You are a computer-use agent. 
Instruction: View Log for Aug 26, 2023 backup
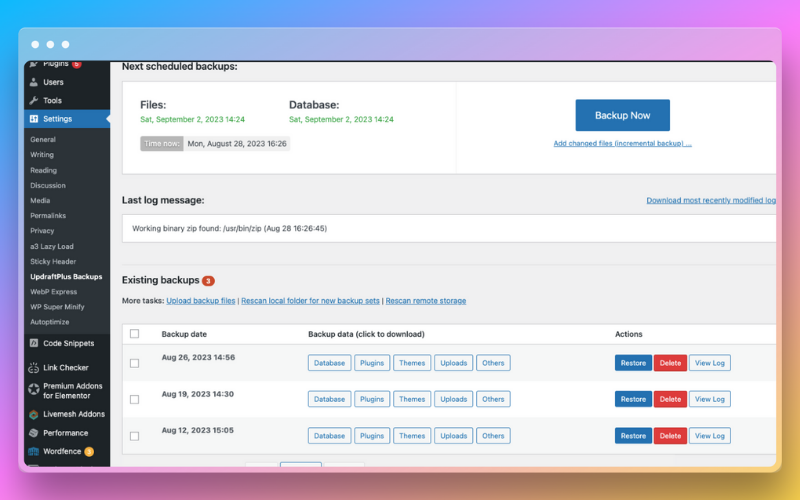[710, 363]
